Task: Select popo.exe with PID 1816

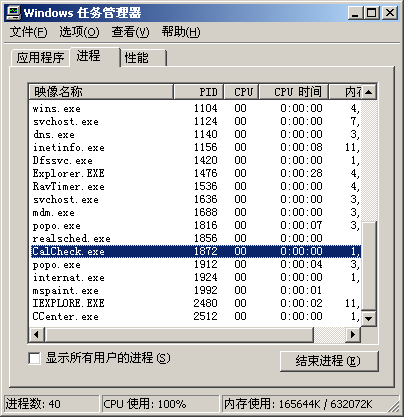Action: (196, 225)
